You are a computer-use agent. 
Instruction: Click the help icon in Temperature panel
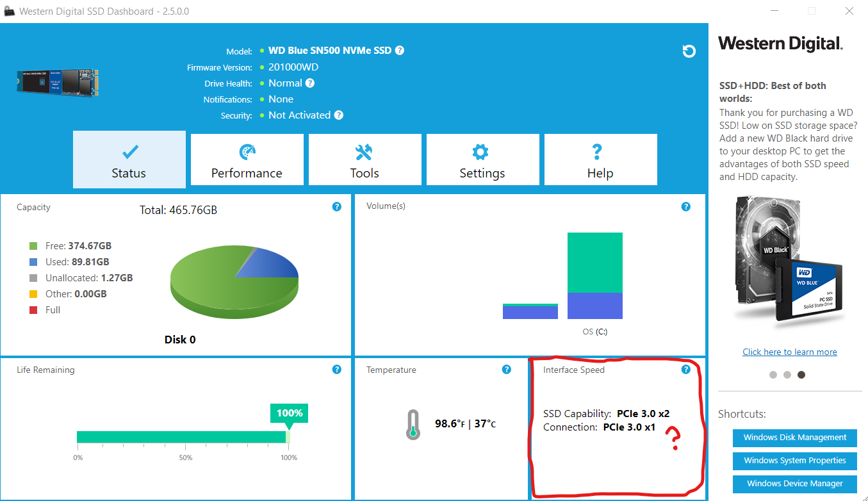click(x=507, y=370)
